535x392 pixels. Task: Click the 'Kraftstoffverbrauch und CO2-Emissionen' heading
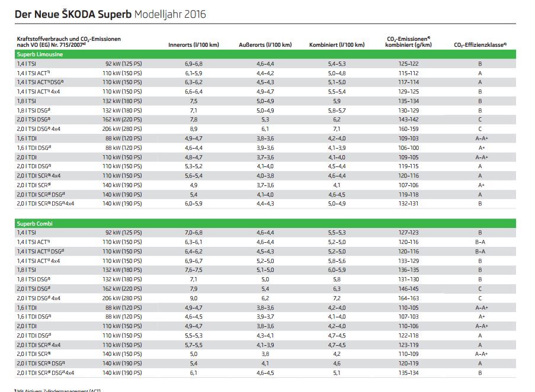68,39
